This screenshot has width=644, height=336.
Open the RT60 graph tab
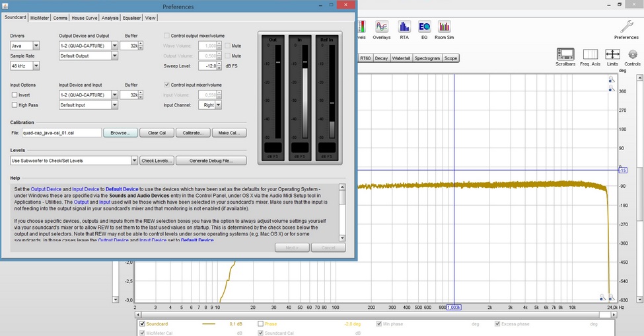coord(365,58)
